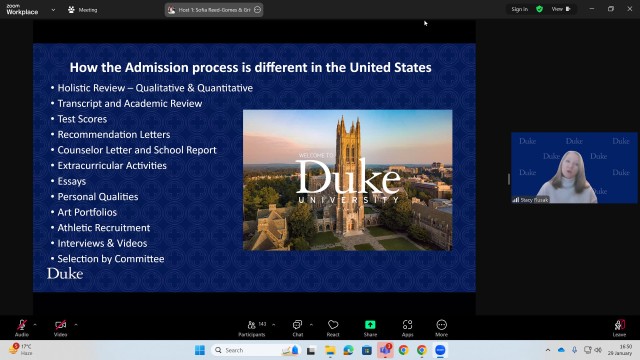Screen dimensions: 640x360
Task: Click the Selection by Committee bullet
Action: click(x=111, y=259)
